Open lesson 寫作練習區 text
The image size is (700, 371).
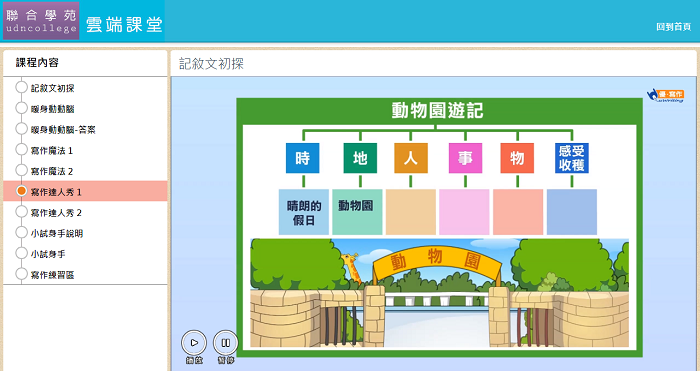click(x=53, y=275)
